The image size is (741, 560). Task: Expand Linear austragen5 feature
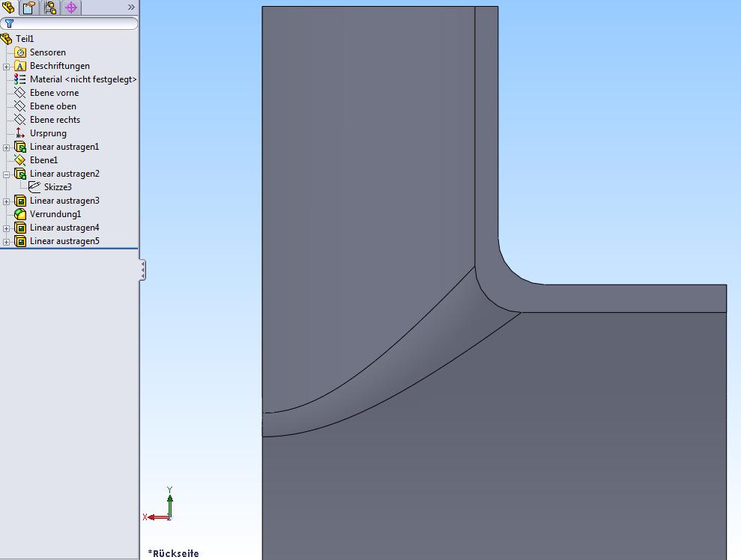tap(6, 242)
